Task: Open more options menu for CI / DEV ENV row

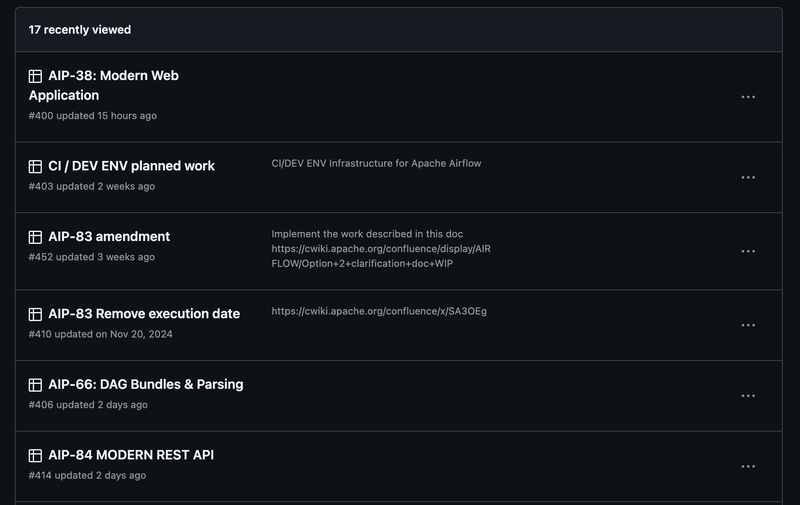Action: point(748,177)
